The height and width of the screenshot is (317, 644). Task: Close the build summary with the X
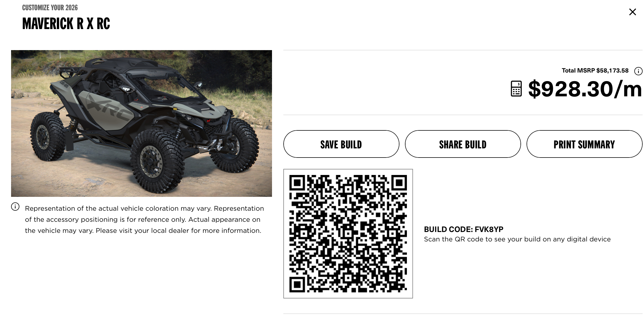click(632, 12)
